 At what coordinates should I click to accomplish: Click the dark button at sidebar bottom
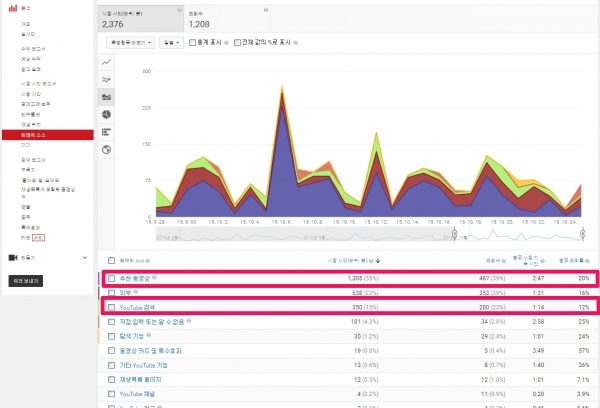(x=25, y=282)
